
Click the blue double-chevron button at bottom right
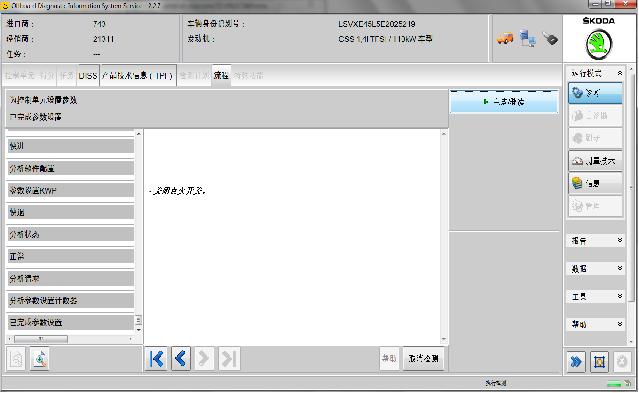(x=576, y=362)
